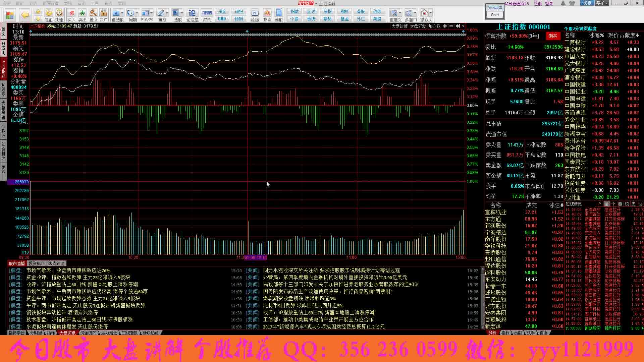This screenshot has height=362, width=644.
Task: Click the F10/F9 info icon
Action: coord(145,13)
